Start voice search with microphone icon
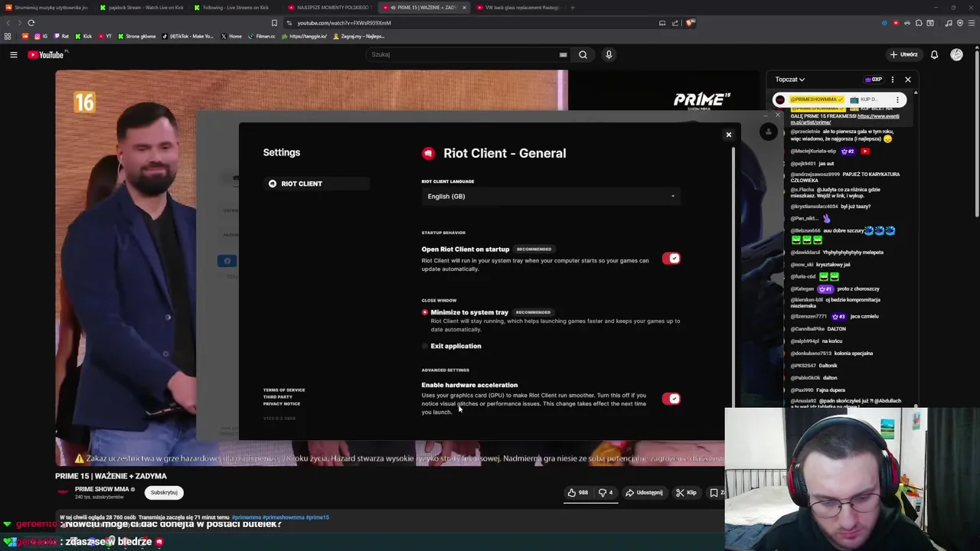Screen dimensions: 980x551 click(609, 54)
